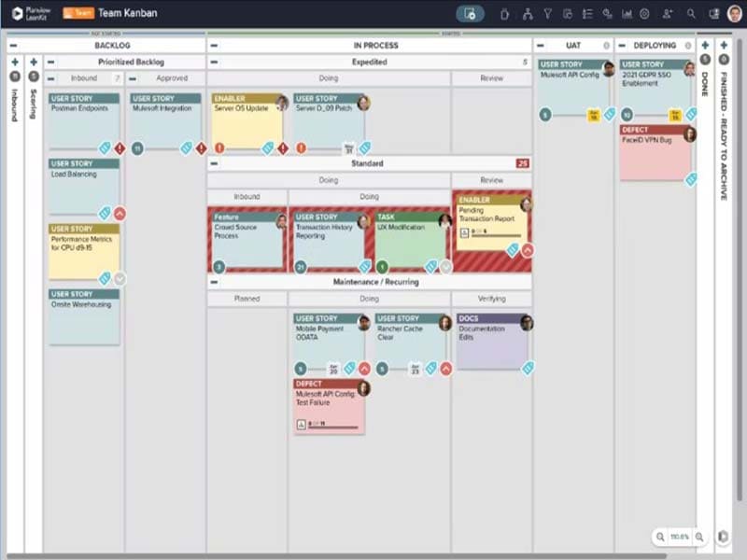Open the board filter icon in the toolbar

[547, 14]
